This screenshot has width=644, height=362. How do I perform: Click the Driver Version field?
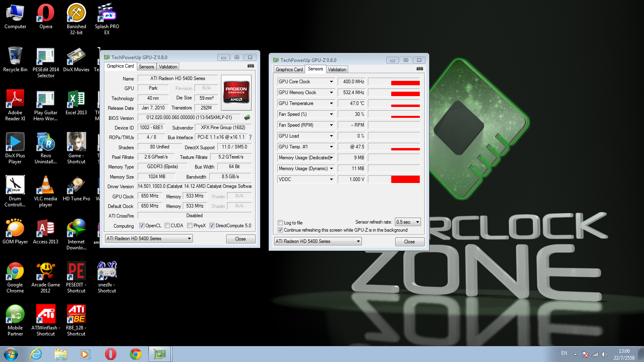pyautogui.click(x=195, y=186)
